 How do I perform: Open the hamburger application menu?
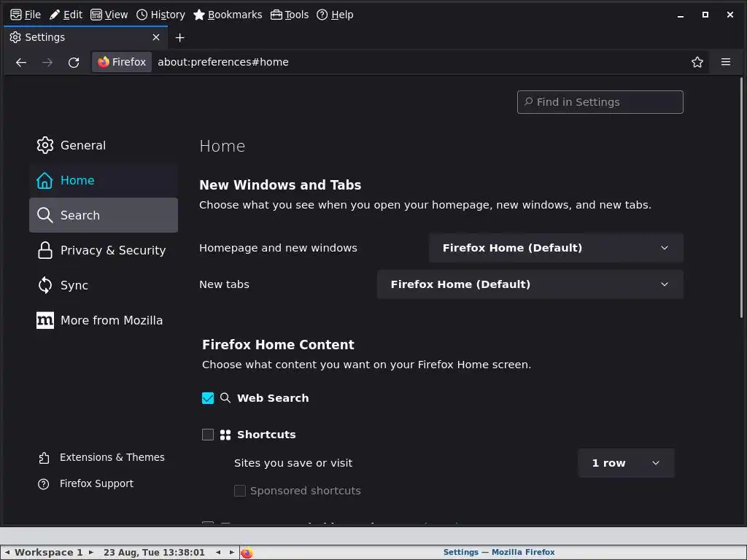tap(726, 62)
